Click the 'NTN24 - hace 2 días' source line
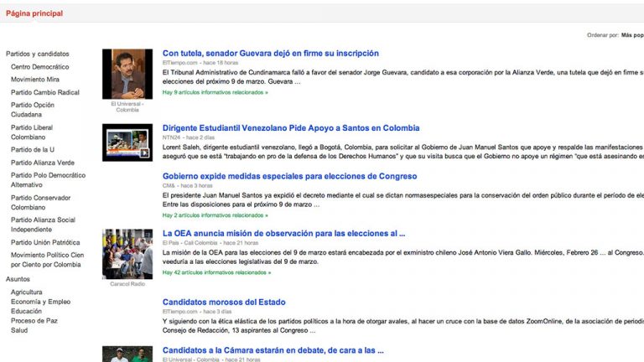This screenshot has width=644, height=362. coord(188,137)
